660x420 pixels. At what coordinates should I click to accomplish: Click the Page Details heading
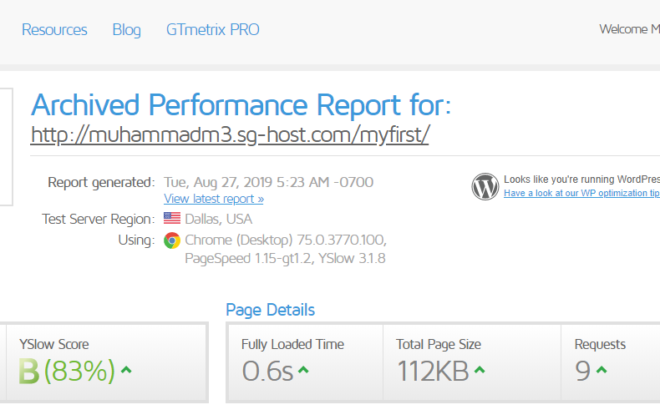[x=270, y=310]
